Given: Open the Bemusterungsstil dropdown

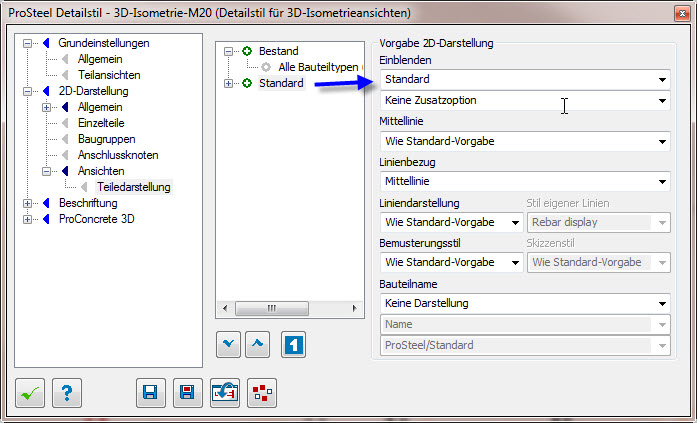Looking at the screenshot, I should pos(451,262).
